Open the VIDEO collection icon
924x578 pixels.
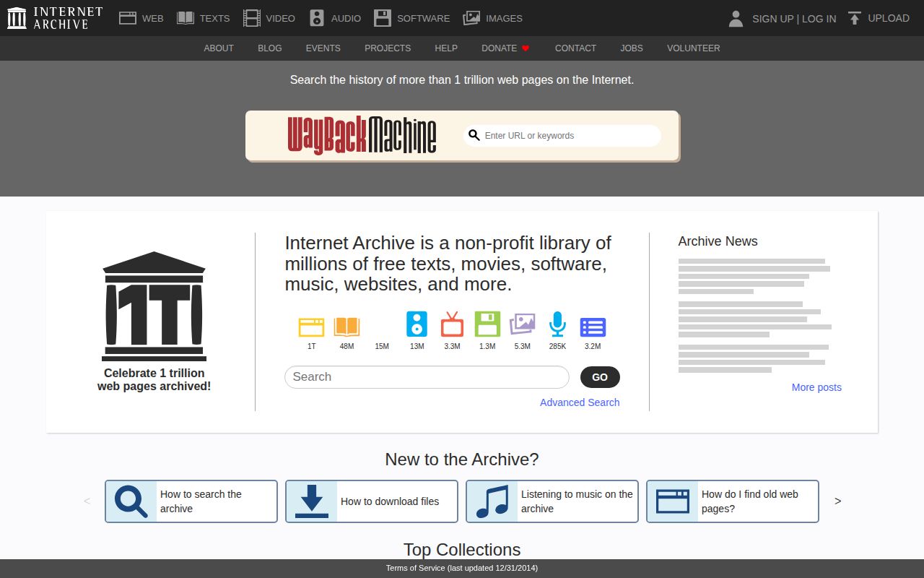(251, 17)
